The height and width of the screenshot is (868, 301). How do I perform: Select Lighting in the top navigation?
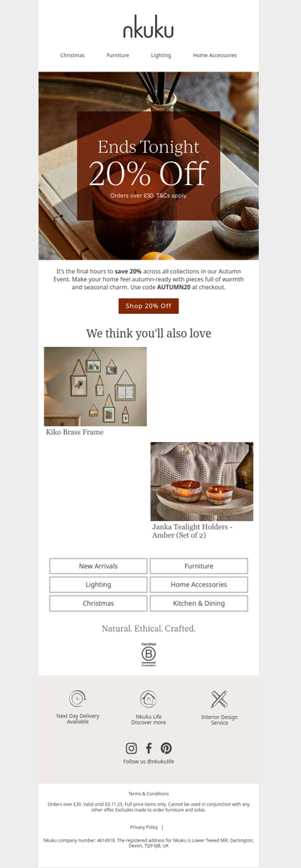click(161, 56)
